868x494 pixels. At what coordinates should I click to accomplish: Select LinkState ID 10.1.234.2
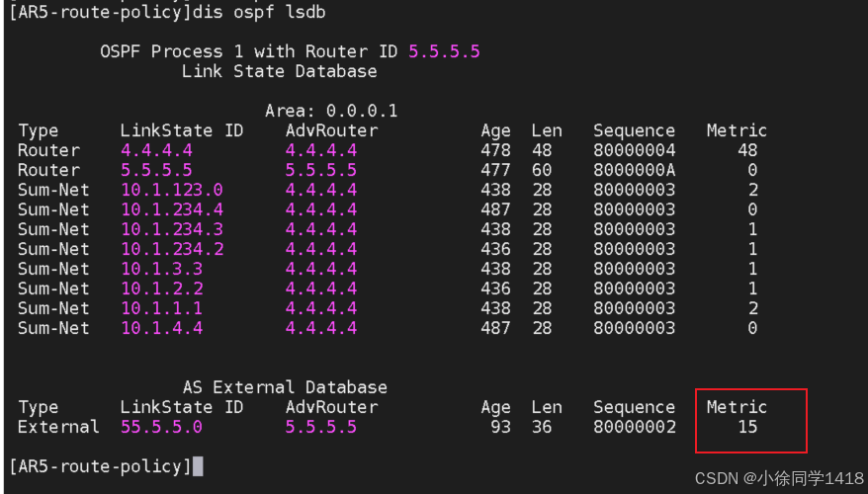(x=172, y=249)
